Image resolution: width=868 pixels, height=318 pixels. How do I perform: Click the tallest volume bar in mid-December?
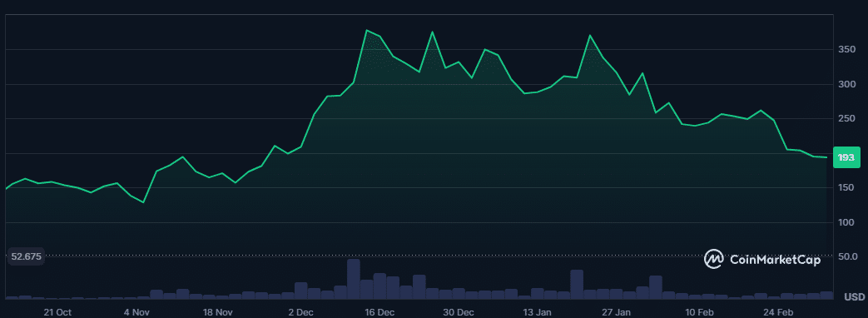(354, 279)
